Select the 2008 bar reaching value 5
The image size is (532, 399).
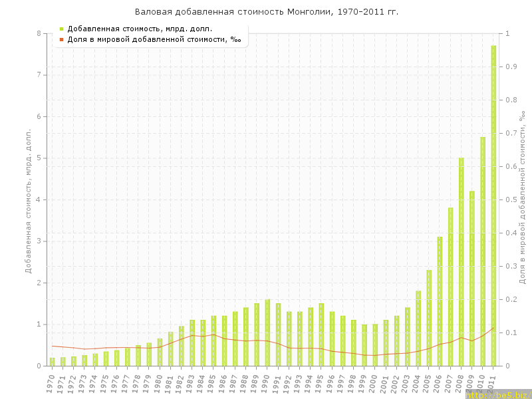coord(461,262)
